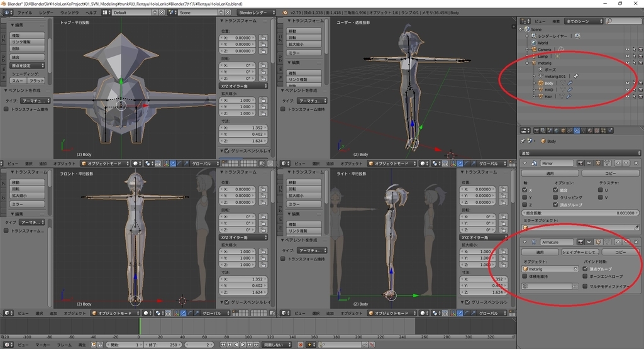
Task: Select translate manipulator arrow in front view header
Action: [x=183, y=313]
